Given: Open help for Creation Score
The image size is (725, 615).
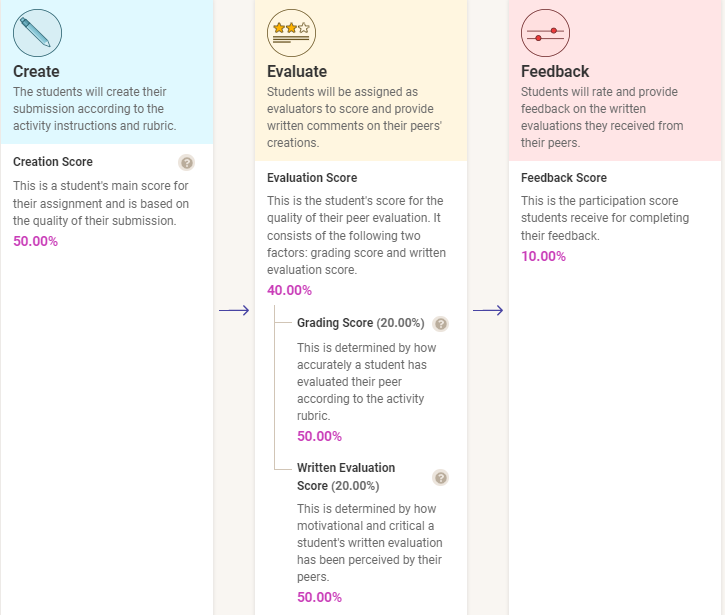Looking at the screenshot, I should click(186, 163).
